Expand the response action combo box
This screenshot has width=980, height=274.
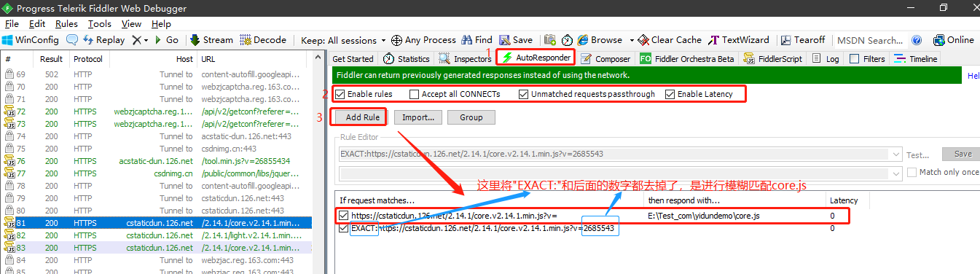click(895, 173)
